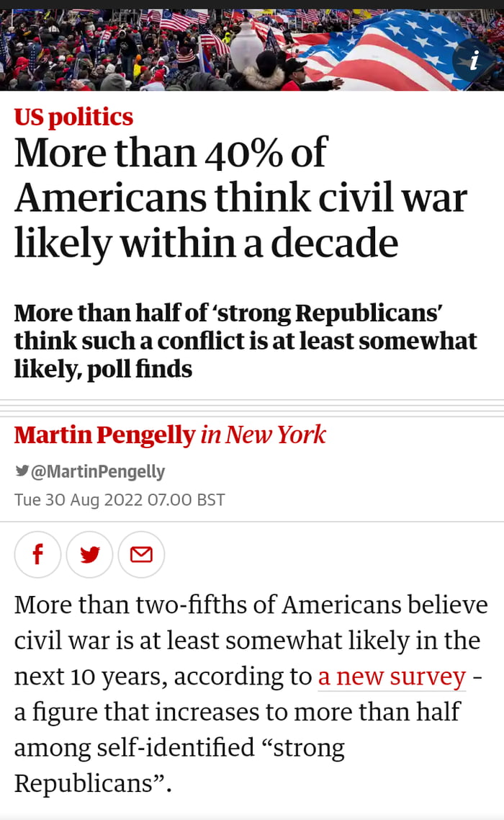Screen dimensions: 504x820
Task: Share article by email
Action: point(141,554)
